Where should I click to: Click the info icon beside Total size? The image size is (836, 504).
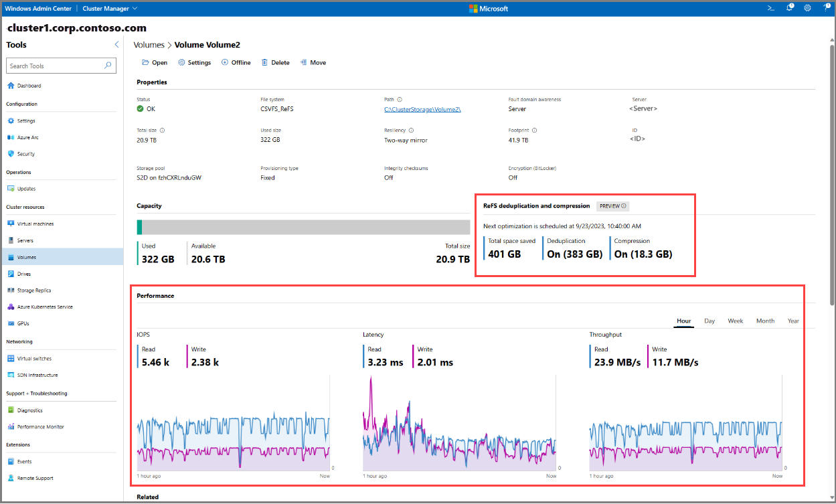click(x=163, y=131)
